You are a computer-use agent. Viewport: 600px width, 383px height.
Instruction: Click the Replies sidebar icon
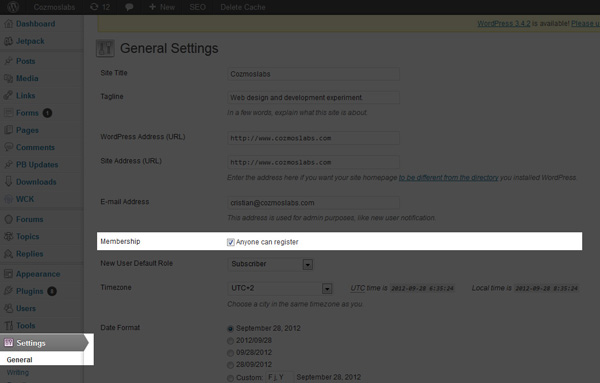pyautogui.click(x=8, y=254)
